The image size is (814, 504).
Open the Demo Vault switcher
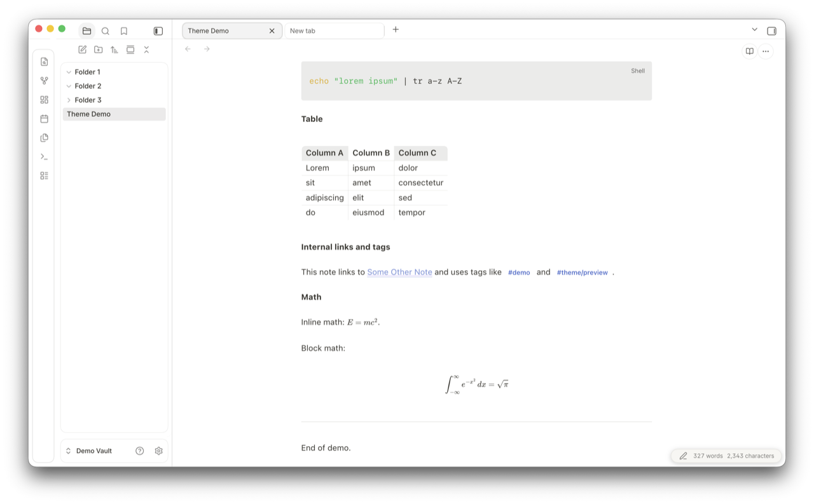[89, 451]
